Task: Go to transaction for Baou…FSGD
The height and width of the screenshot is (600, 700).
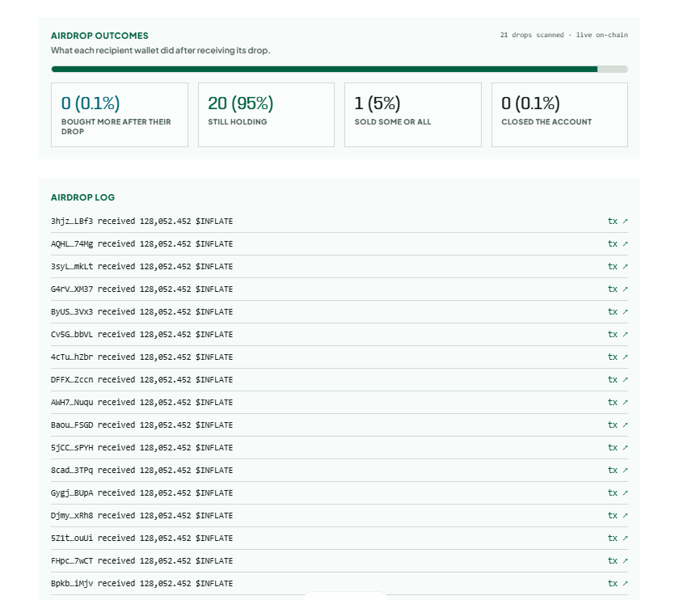Action: pyautogui.click(x=618, y=425)
